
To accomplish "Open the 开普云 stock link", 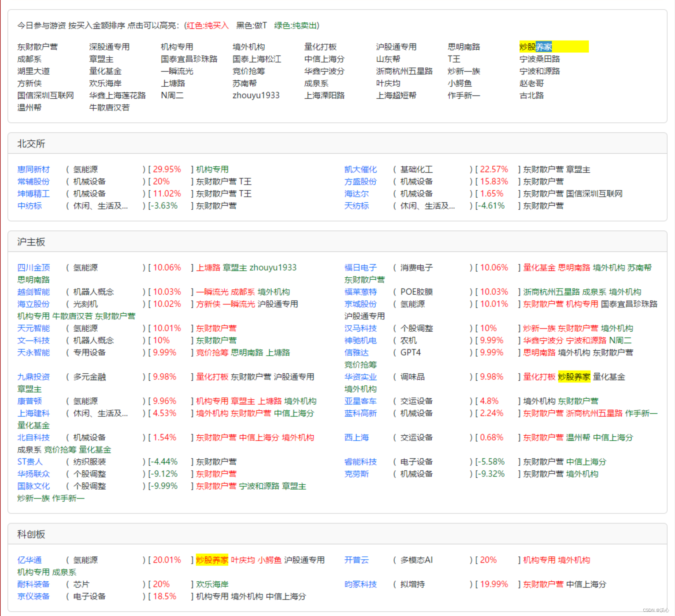I will point(356,560).
